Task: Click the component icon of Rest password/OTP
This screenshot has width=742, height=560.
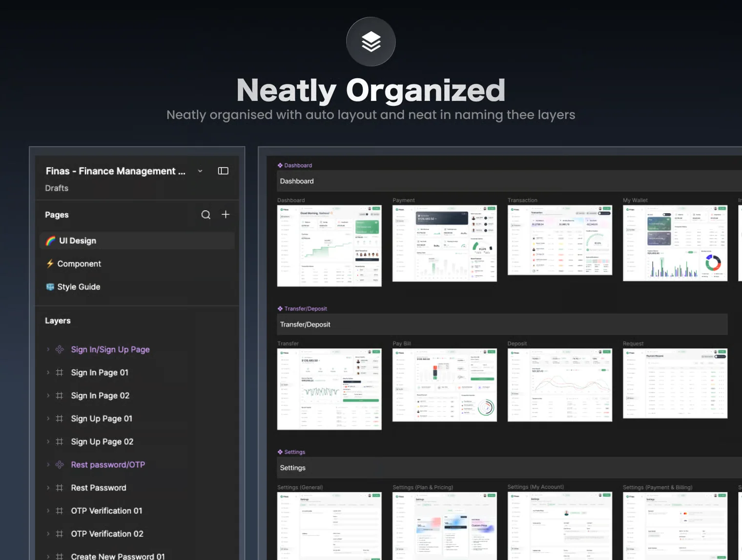Action: pyautogui.click(x=60, y=465)
